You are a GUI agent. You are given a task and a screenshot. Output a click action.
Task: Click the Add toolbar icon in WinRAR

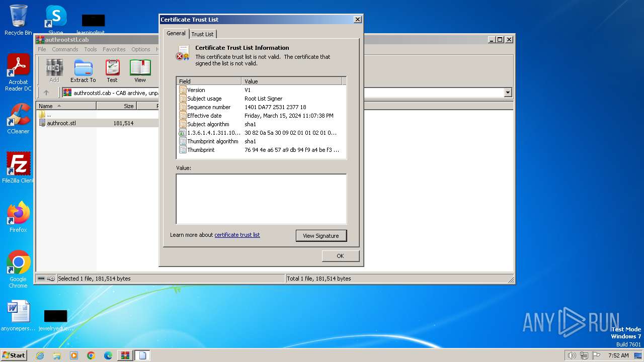(54, 71)
